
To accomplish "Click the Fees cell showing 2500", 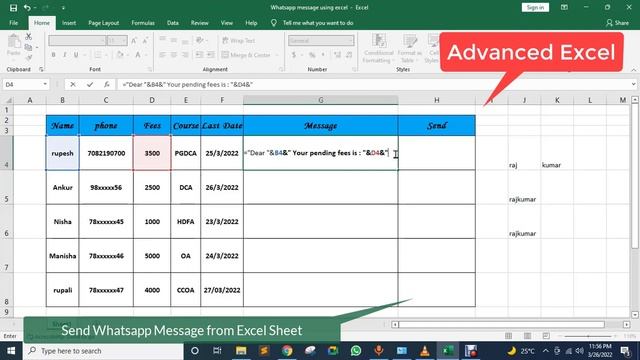I will [152, 187].
